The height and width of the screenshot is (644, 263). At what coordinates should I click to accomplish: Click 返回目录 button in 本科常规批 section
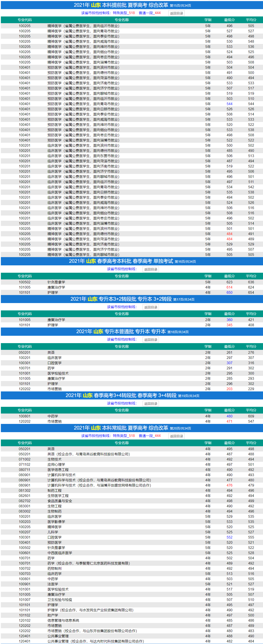point(176,436)
